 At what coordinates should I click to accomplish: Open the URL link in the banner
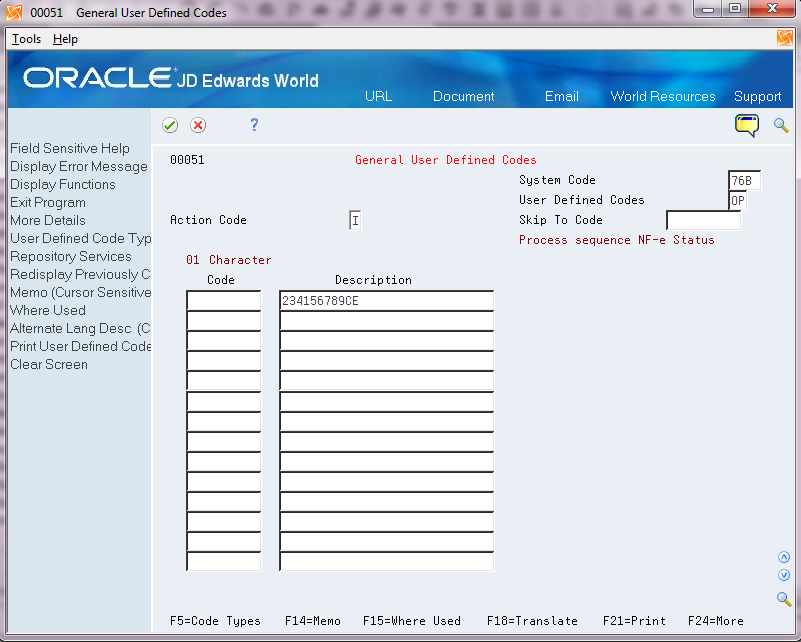pos(379,97)
